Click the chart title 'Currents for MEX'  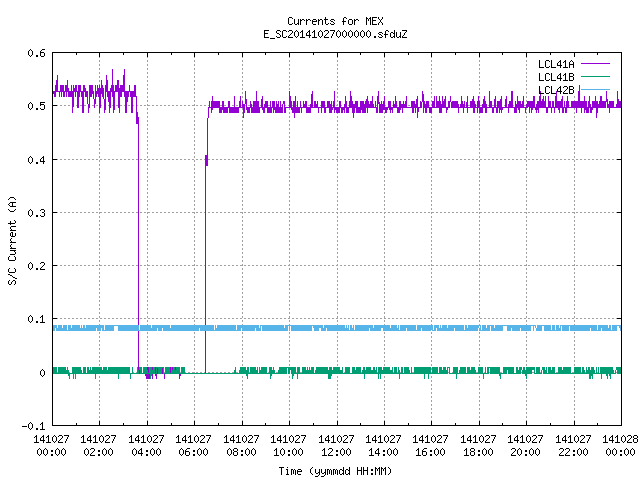(x=335, y=21)
